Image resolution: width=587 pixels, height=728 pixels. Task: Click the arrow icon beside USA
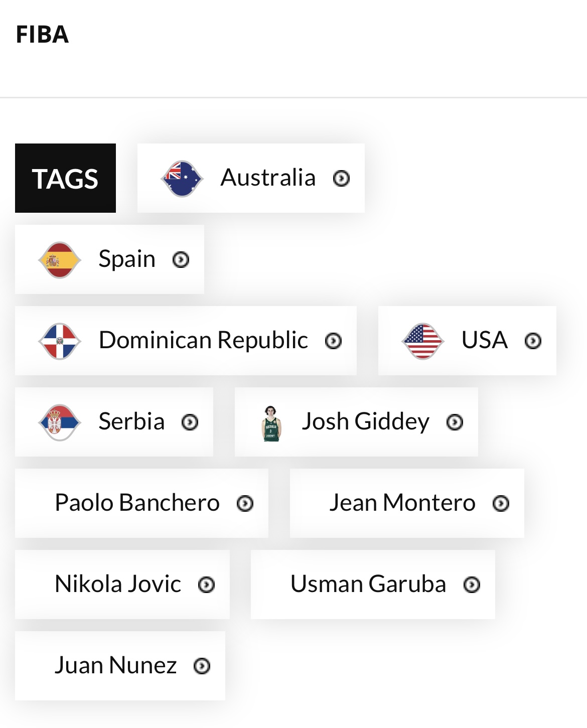[x=533, y=341]
